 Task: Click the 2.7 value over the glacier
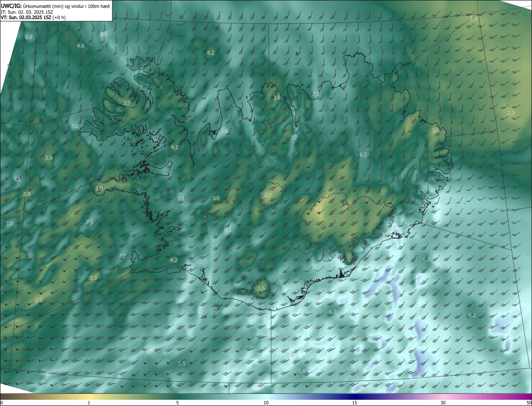coord(268,196)
